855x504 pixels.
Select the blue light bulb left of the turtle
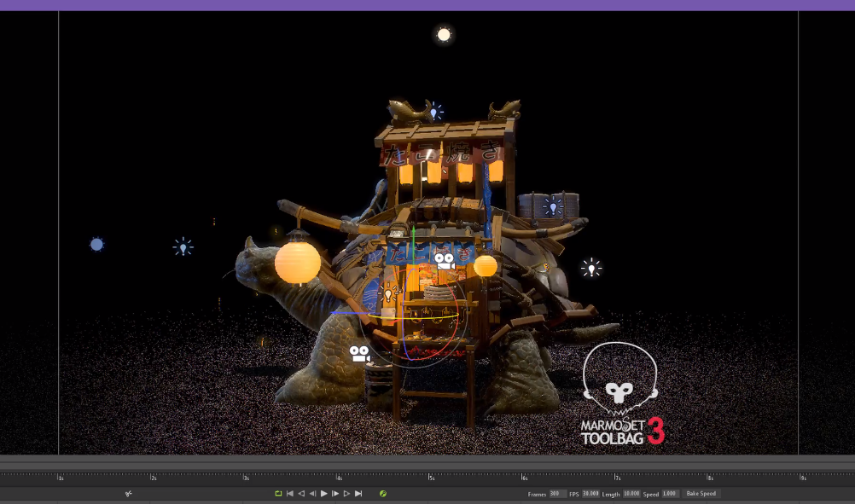183,247
